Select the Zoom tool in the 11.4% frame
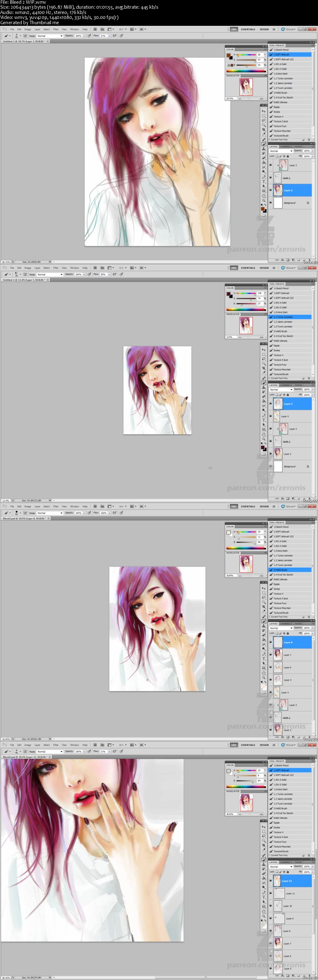The image size is (318, 980). (264, 440)
